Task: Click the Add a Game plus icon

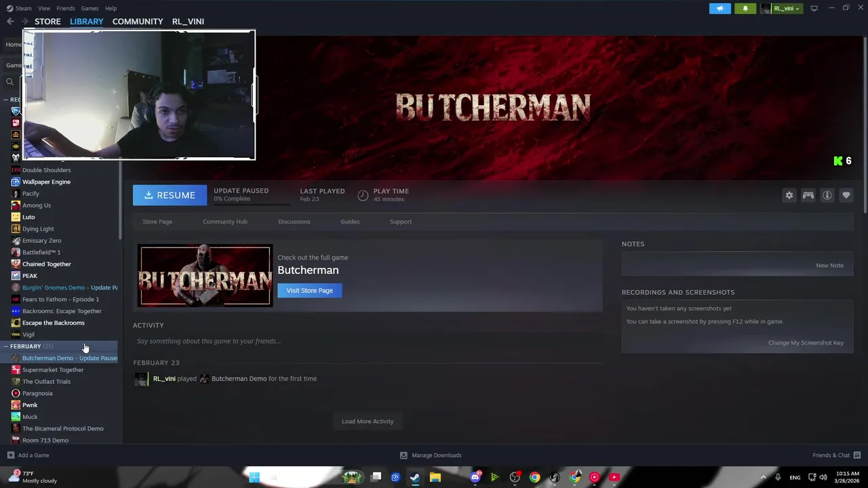Action: click(10, 455)
